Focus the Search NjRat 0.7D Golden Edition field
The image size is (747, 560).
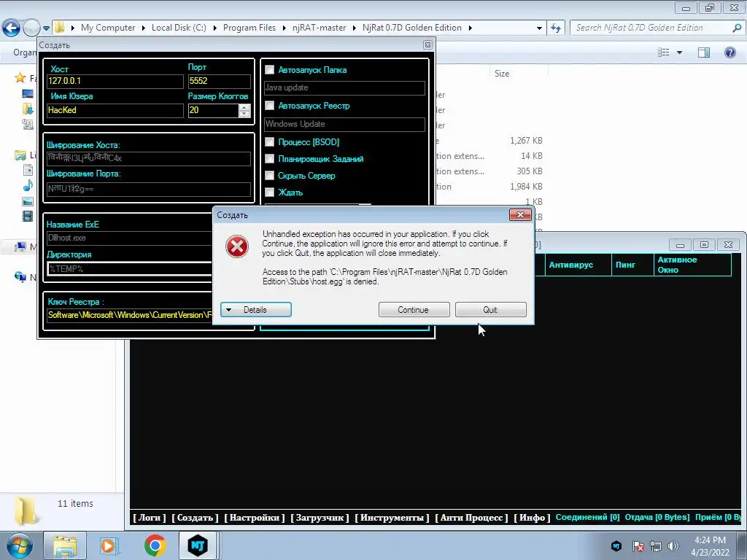pyautogui.click(x=651, y=28)
